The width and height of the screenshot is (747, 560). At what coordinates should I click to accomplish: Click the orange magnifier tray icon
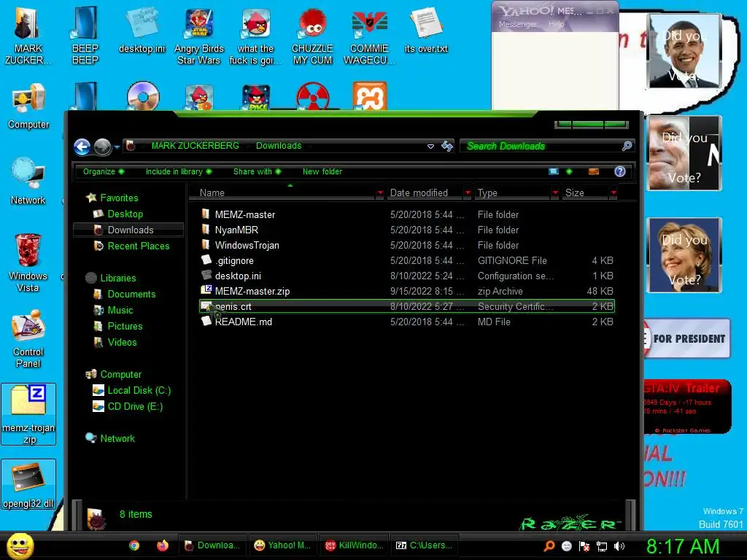point(549,546)
